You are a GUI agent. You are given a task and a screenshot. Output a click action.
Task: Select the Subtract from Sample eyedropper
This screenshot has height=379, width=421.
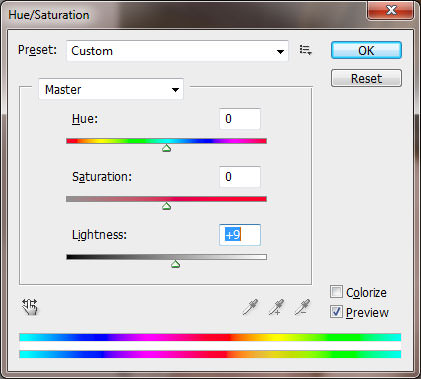(302, 307)
